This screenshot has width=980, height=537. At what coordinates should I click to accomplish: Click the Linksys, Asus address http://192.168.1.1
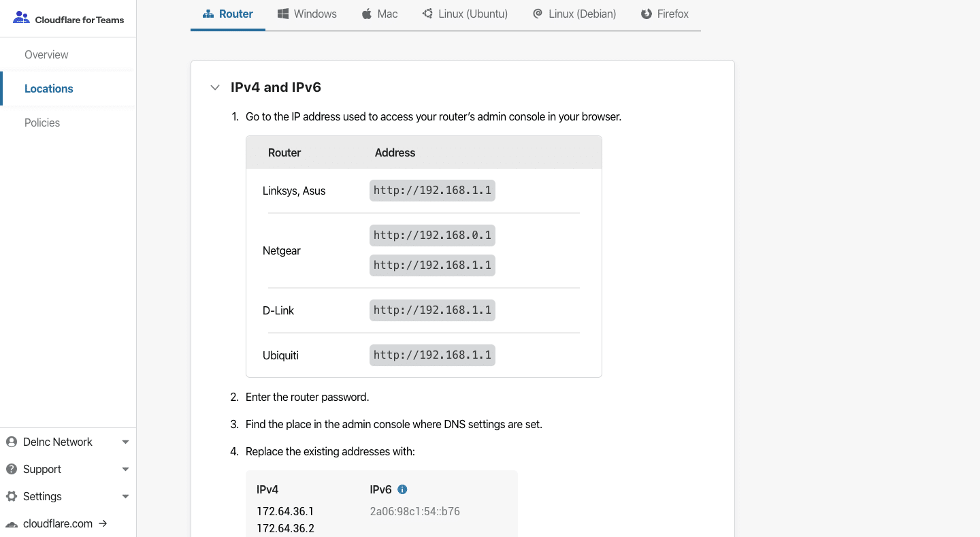pos(432,191)
